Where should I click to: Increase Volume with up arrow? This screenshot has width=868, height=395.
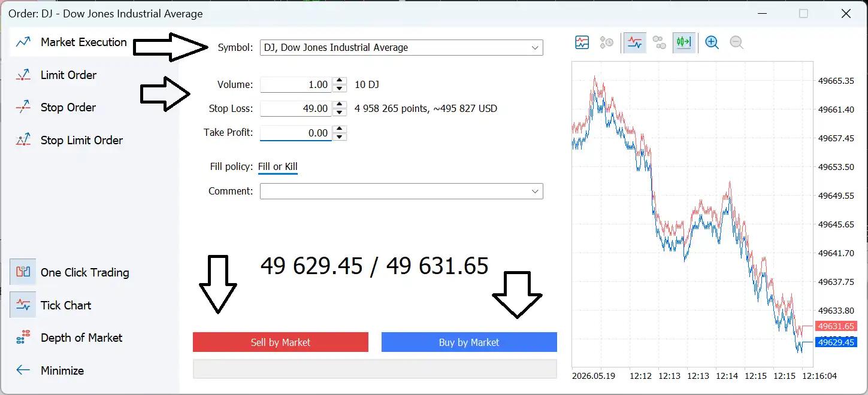[340, 81]
